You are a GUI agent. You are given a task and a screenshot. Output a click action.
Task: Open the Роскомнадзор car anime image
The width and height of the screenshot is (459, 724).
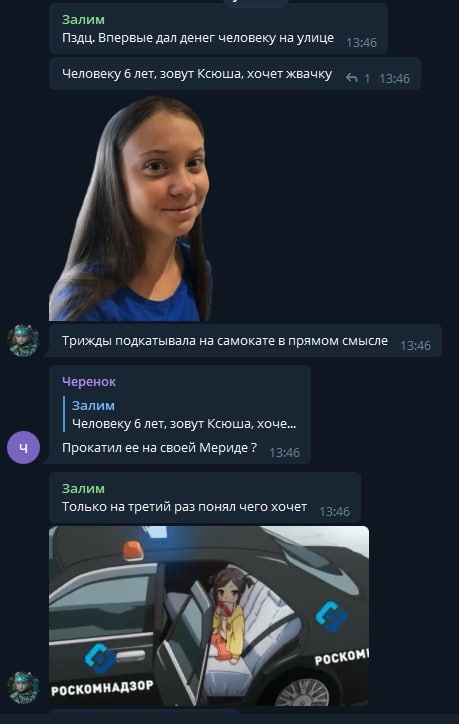pos(209,615)
